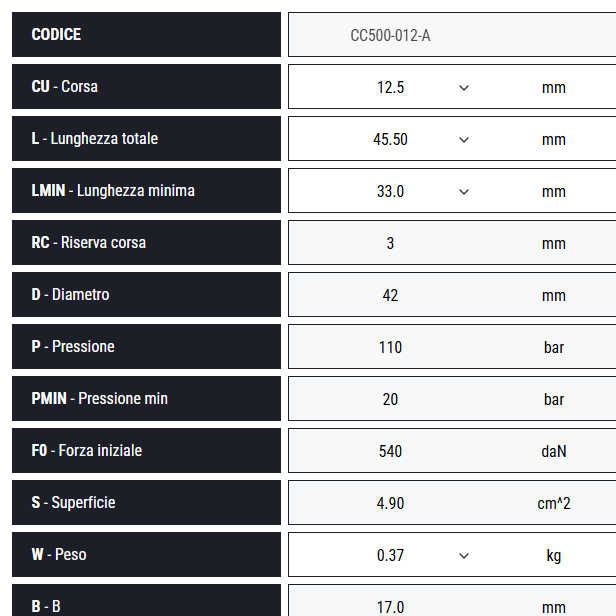Click the Pressione value 110
Viewport: 616px width, 616px height.
click(390, 347)
